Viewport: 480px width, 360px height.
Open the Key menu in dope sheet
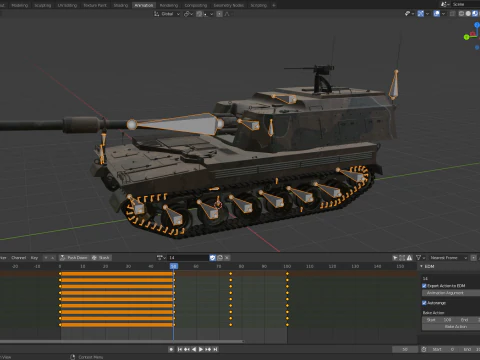(34, 258)
